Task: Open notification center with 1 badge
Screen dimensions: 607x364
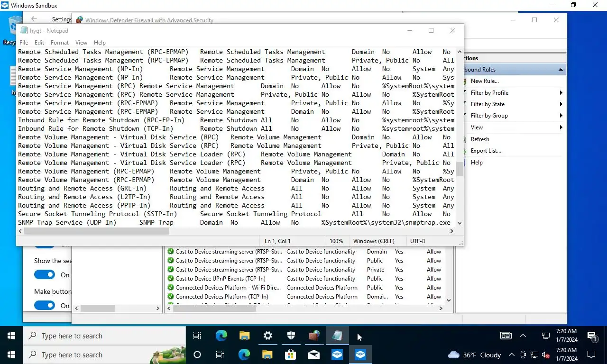Action: [x=592, y=336]
